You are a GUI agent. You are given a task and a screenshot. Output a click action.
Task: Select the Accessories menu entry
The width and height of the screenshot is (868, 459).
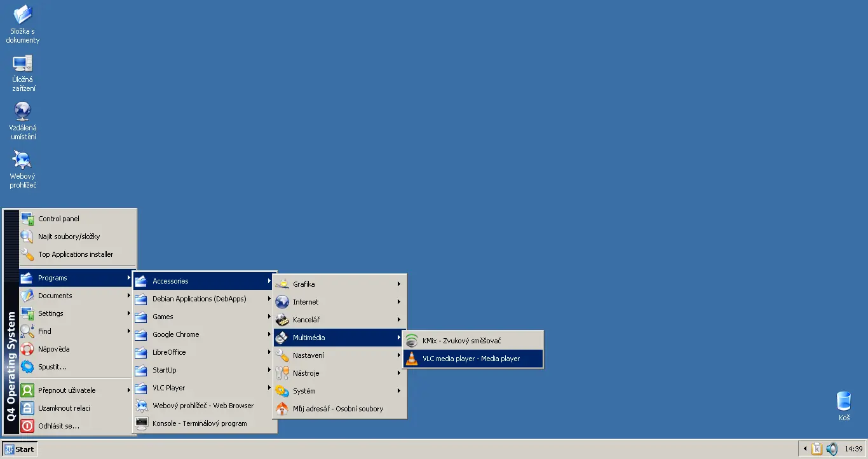coord(204,281)
